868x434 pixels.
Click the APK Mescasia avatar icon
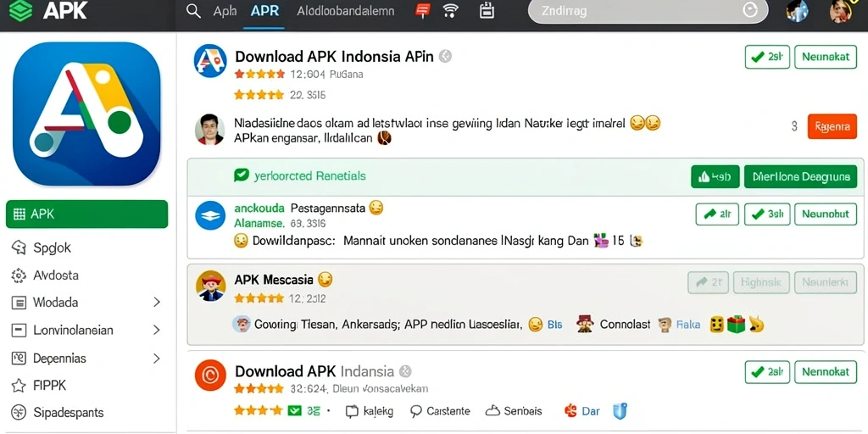[211, 286]
